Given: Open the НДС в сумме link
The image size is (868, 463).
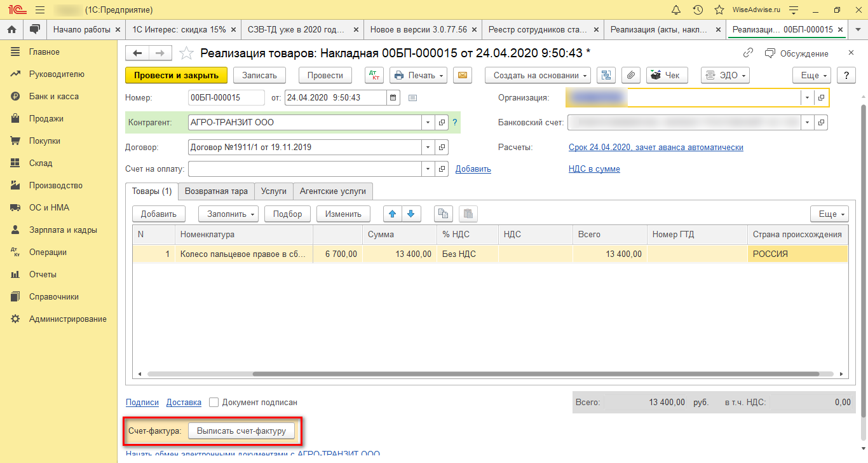Looking at the screenshot, I should [x=594, y=169].
